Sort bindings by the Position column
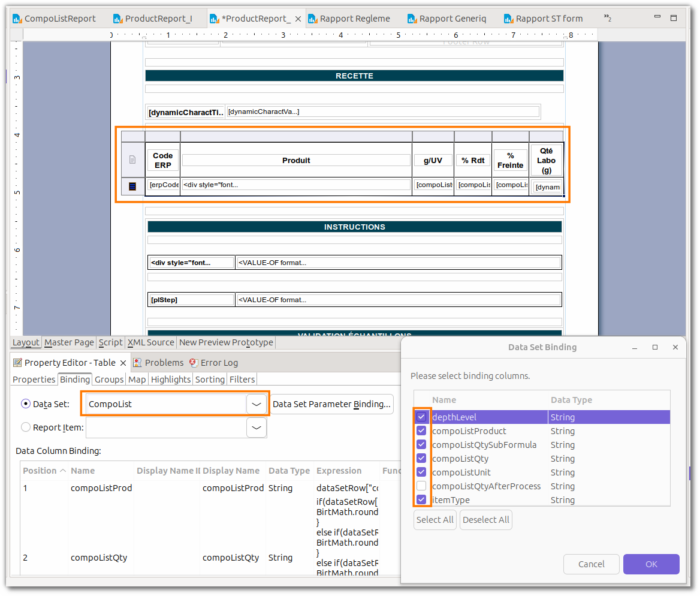Viewport: 700px width, 596px height. 44,471
